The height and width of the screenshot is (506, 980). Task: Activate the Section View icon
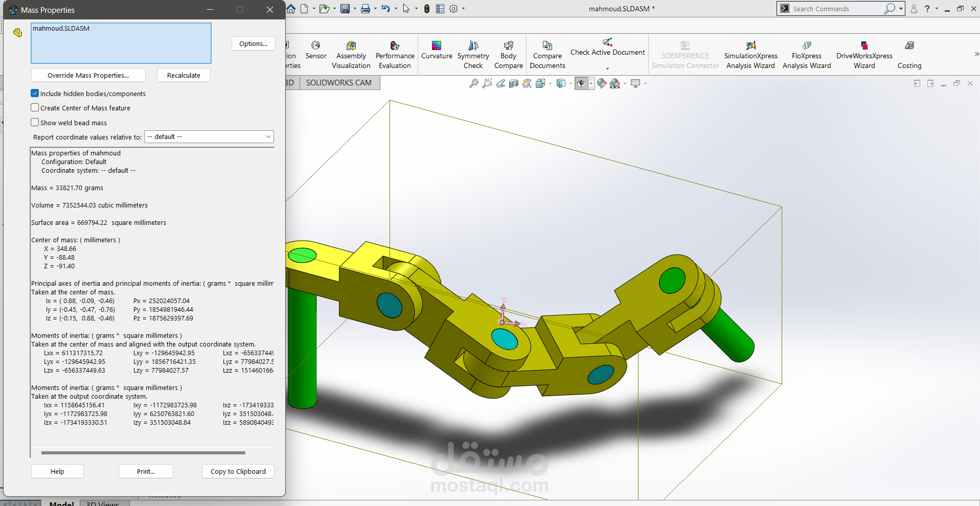click(513, 83)
